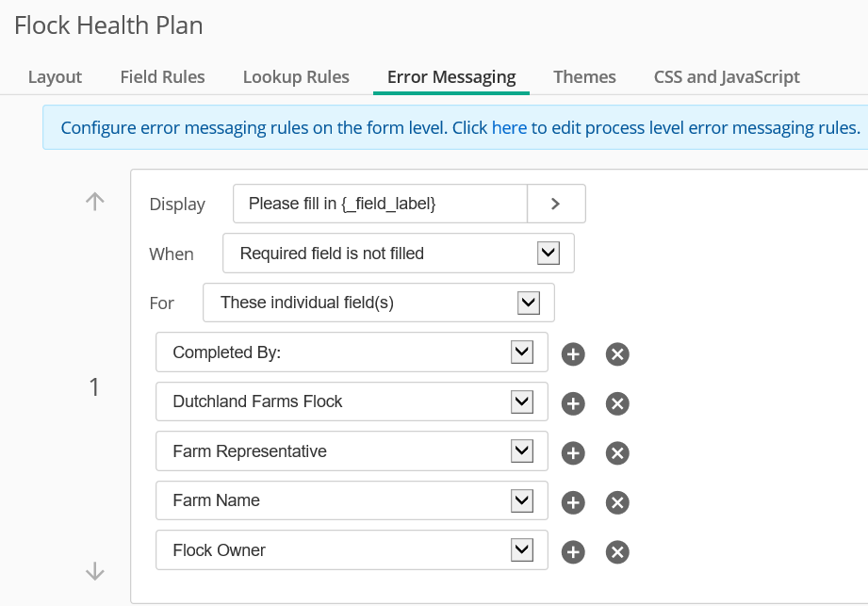Add a field after Farm Representative
868x606 pixels.
point(573,453)
